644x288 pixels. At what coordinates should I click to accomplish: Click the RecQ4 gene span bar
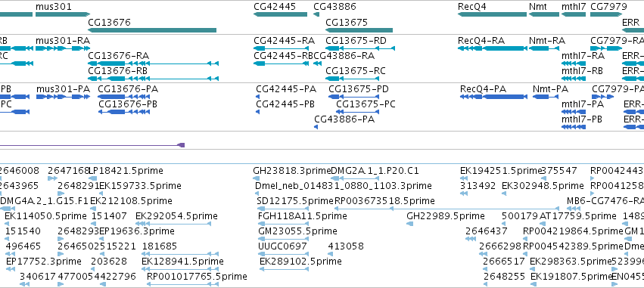pyautogui.click(x=492, y=14)
